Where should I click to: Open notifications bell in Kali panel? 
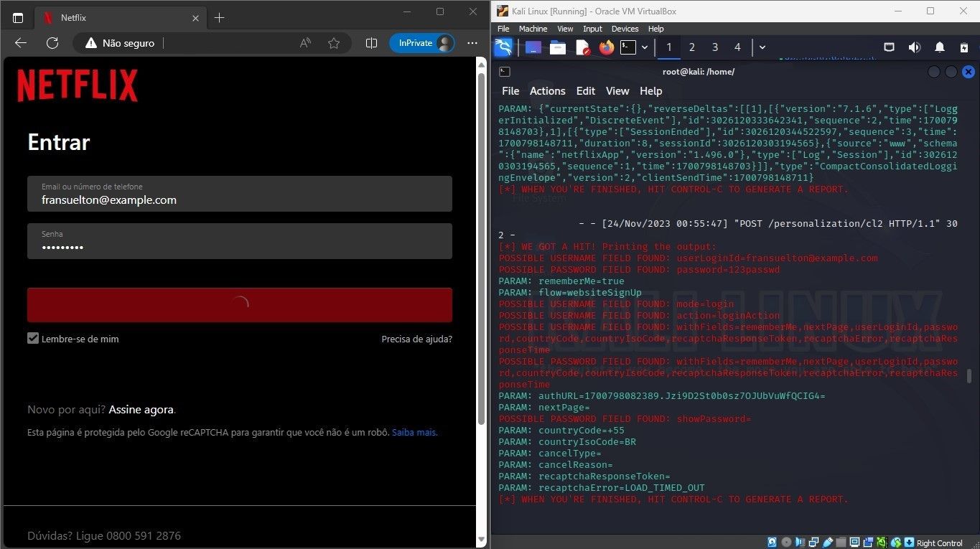click(940, 47)
